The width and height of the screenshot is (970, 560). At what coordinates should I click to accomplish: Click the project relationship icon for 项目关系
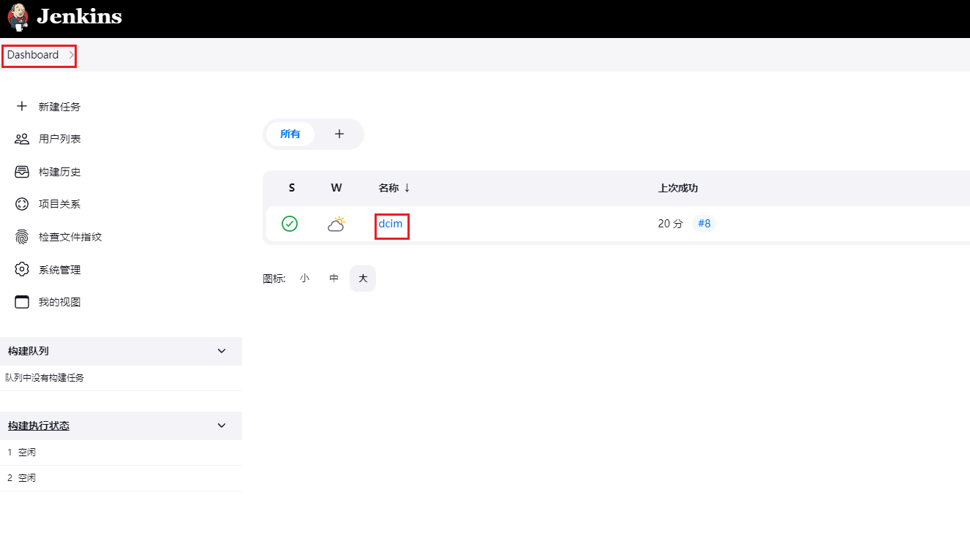point(22,204)
